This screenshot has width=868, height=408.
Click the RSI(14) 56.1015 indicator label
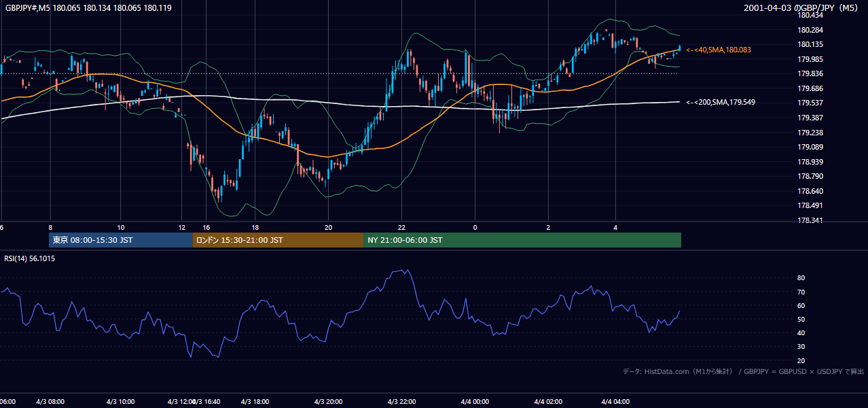tap(30, 258)
